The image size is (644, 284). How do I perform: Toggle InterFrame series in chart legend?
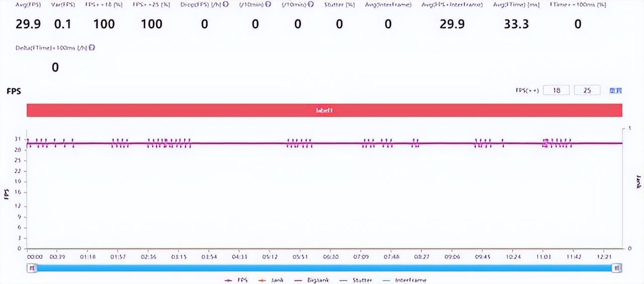point(404,280)
